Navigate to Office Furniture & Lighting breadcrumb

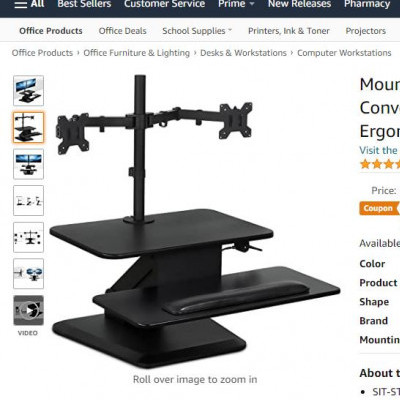[136, 53]
